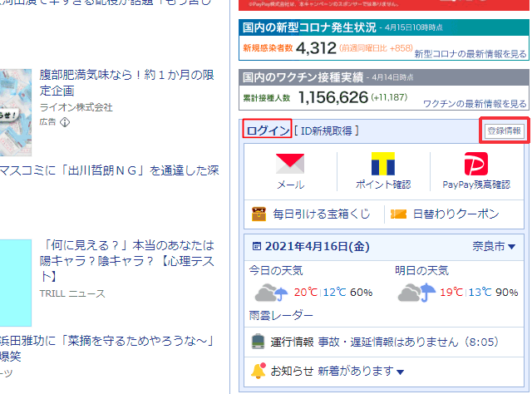The width and height of the screenshot is (532, 394).
Task: Open the TRILL 心理テスト article headline
Action: pos(127,260)
